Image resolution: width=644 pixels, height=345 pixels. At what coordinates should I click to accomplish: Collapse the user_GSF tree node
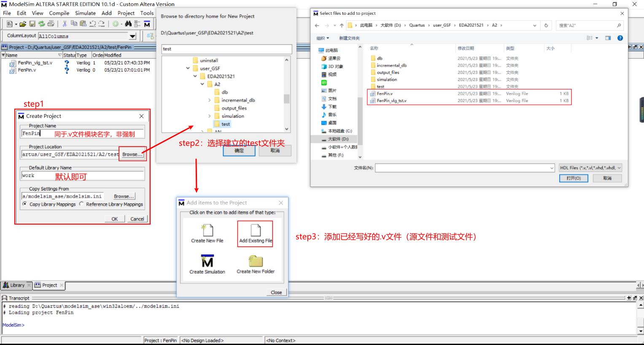[188, 68]
